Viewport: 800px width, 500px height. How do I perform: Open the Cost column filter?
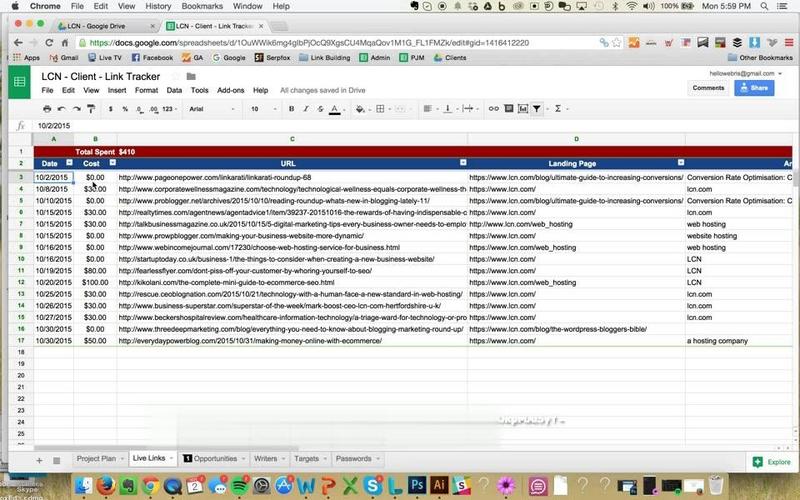click(113, 163)
